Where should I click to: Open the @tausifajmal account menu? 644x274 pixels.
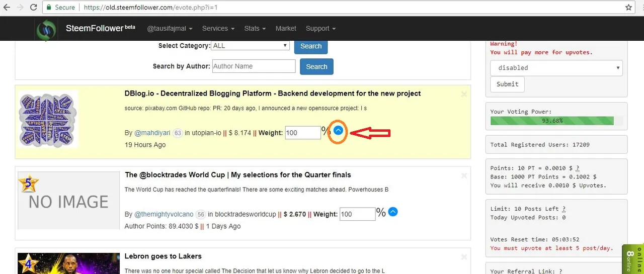pyautogui.click(x=170, y=29)
